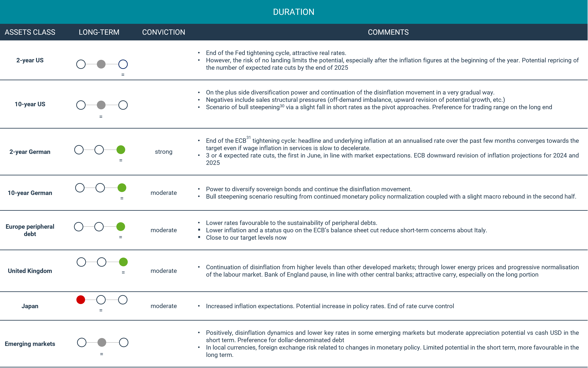The width and height of the screenshot is (588, 368).
Task: Click 'Continuation of disinflation' UK comment
Action: tap(392, 271)
